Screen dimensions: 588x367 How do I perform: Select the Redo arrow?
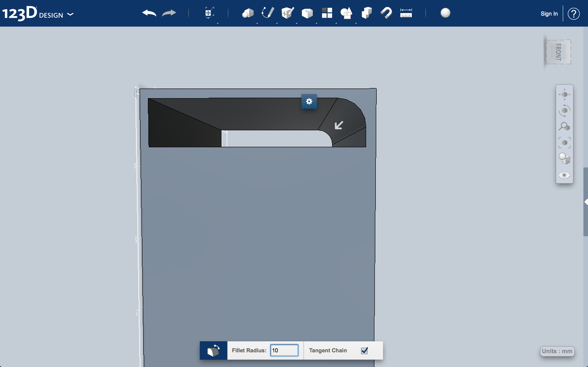coord(169,14)
